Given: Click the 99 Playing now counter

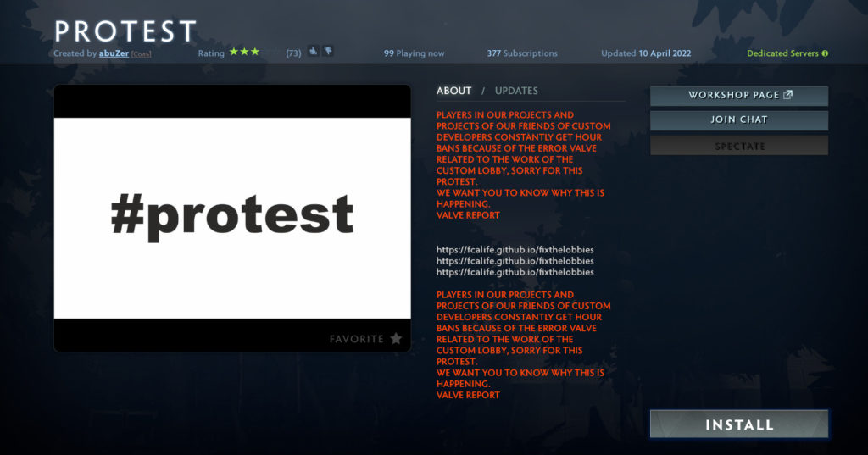Looking at the screenshot, I should coord(414,53).
